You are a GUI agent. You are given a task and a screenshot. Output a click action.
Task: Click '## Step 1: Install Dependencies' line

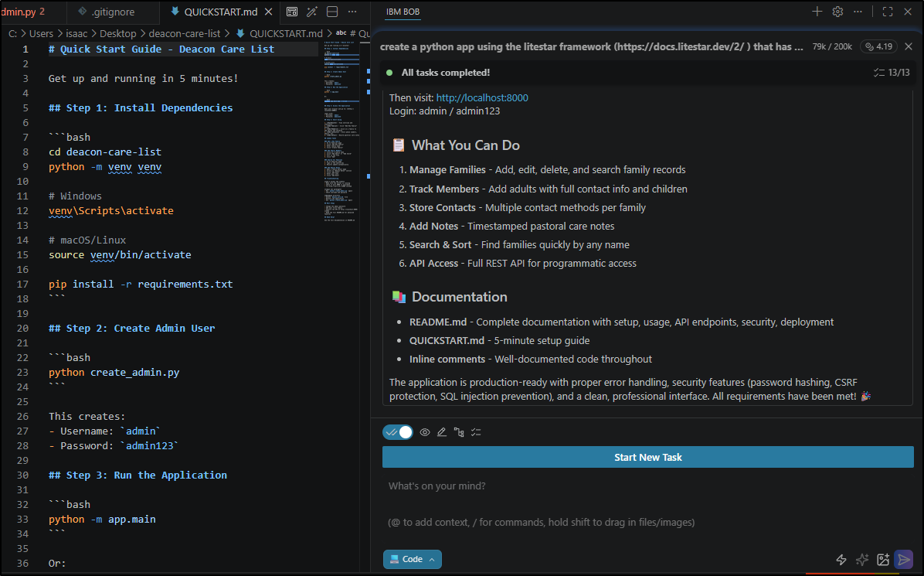(x=141, y=108)
